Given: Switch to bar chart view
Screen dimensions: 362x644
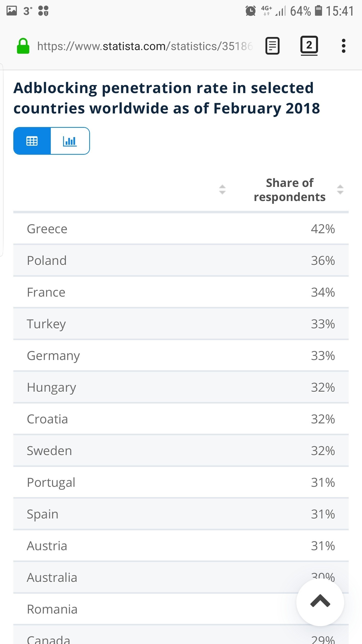Looking at the screenshot, I should pos(70,141).
